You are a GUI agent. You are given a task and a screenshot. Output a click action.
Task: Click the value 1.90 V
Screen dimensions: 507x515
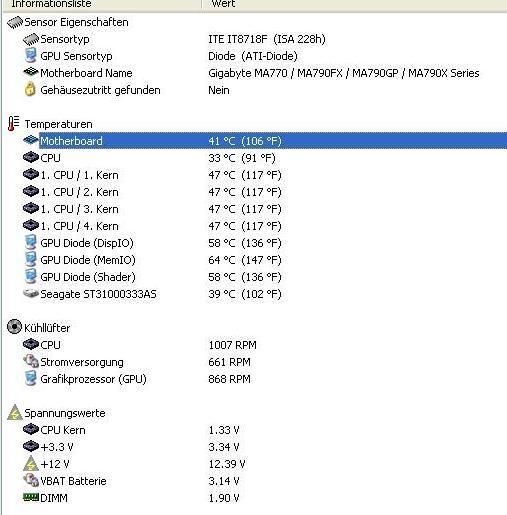click(x=224, y=498)
